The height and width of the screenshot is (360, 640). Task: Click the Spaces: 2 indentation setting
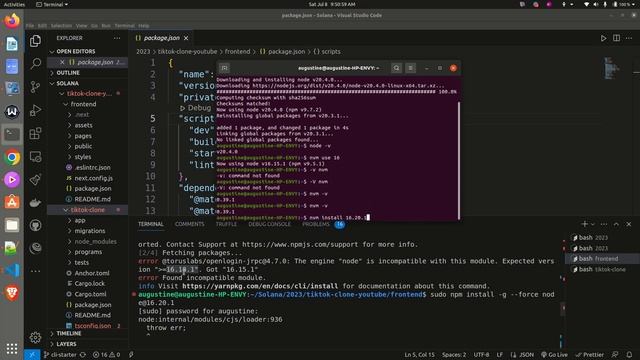pyautogui.click(x=454, y=355)
